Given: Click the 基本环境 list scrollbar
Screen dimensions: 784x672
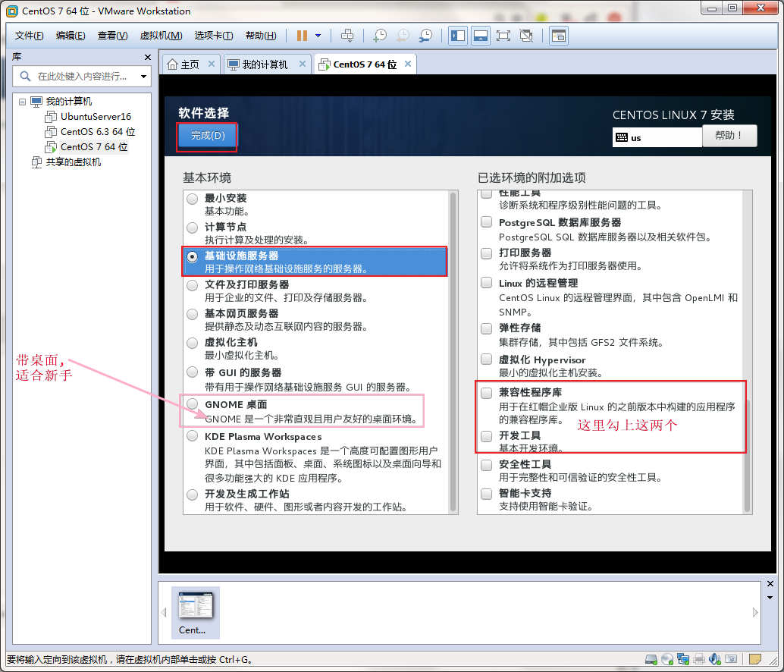Looking at the screenshot, I should [x=453, y=352].
